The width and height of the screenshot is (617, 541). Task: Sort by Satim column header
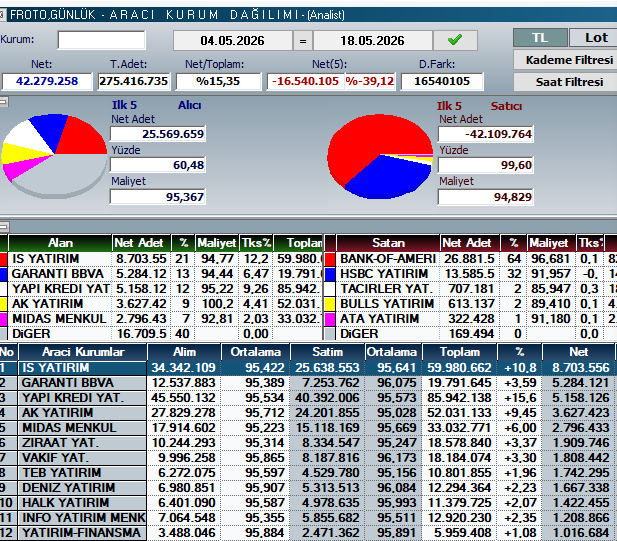point(327,352)
